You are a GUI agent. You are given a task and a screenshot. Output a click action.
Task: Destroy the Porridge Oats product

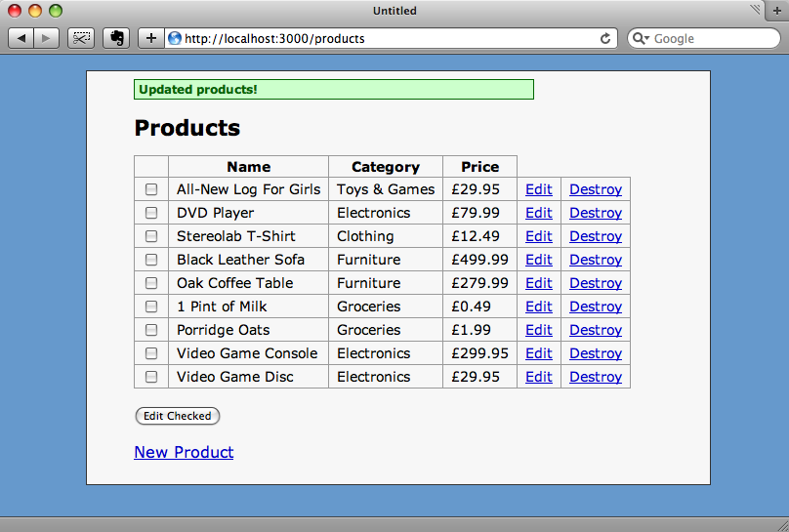[596, 330]
